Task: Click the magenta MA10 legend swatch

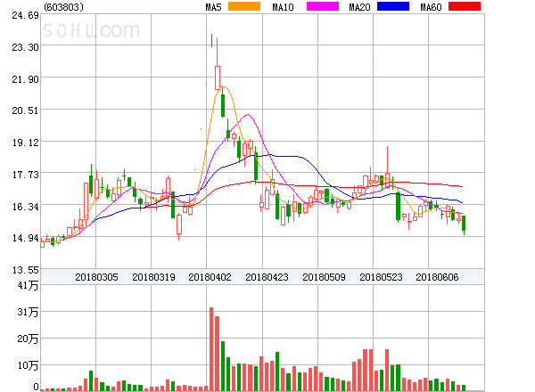Action: (323, 6)
